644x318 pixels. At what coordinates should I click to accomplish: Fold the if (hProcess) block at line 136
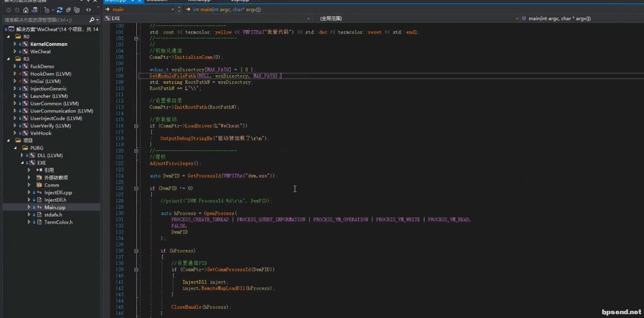136,251
